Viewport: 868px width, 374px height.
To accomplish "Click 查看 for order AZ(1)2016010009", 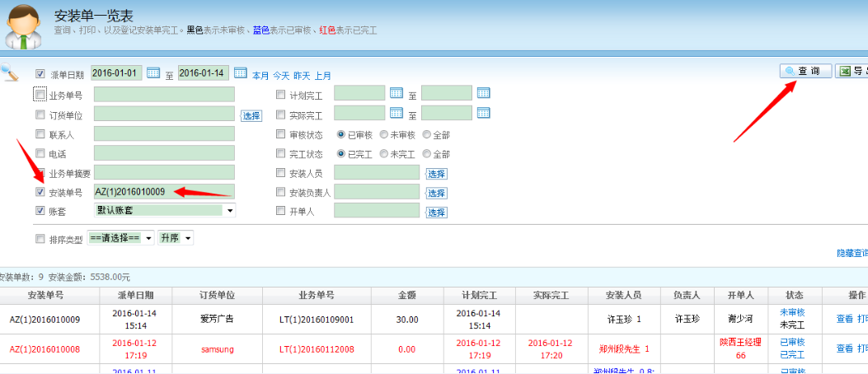I will [x=844, y=319].
